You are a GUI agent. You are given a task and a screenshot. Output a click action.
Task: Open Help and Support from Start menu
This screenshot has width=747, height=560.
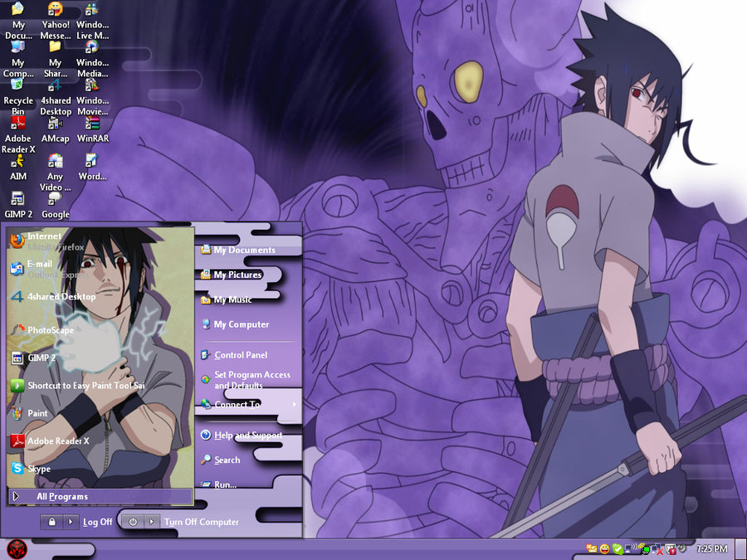(242, 436)
